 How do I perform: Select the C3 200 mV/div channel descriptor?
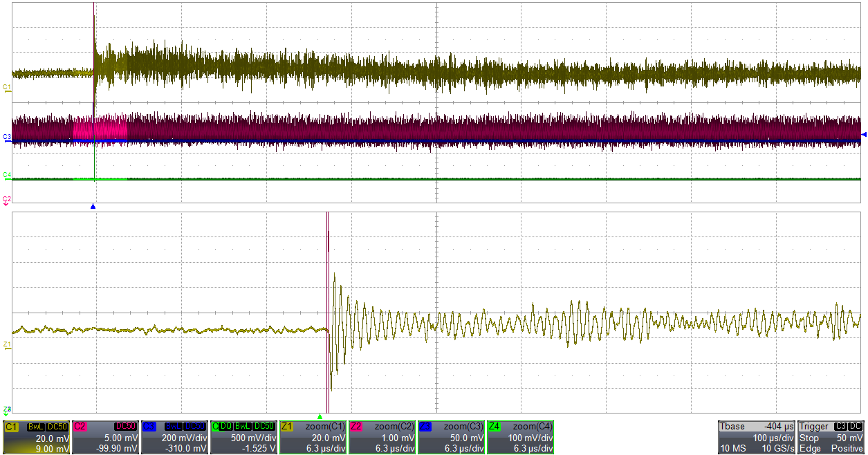(x=174, y=438)
